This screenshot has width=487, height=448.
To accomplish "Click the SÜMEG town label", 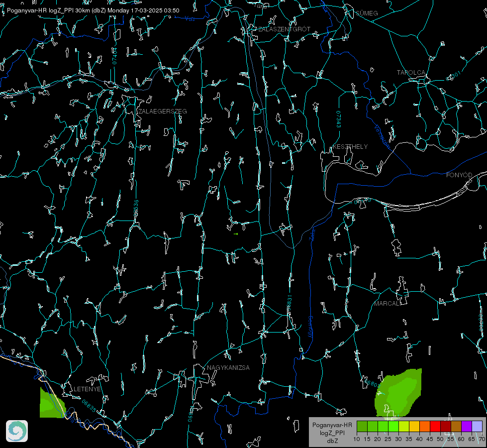I will point(367,13).
